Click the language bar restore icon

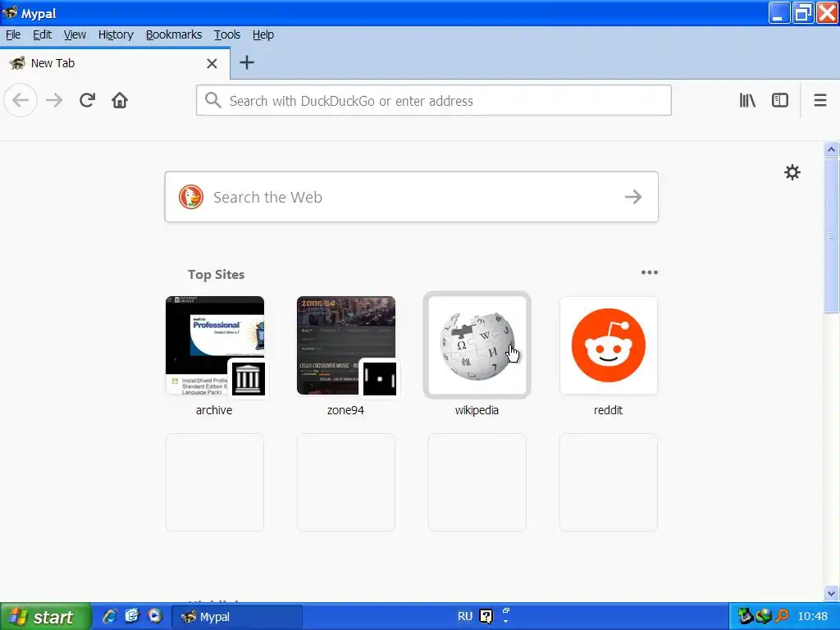point(505,610)
